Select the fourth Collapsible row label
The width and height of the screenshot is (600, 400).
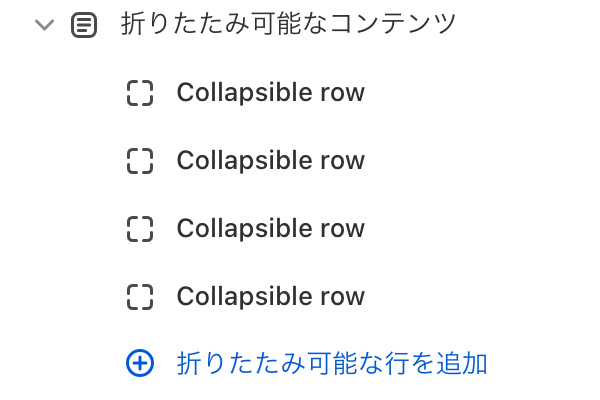270,297
